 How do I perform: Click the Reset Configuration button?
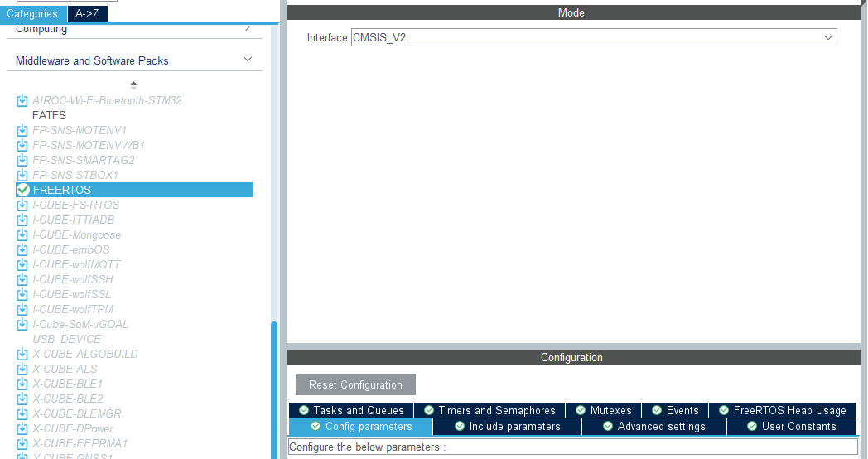coord(355,384)
